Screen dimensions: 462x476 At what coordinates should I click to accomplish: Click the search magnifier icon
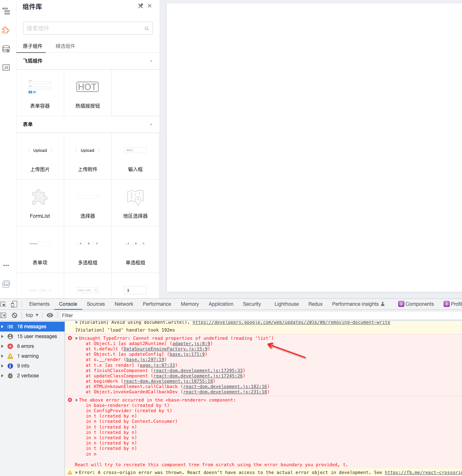147,29
